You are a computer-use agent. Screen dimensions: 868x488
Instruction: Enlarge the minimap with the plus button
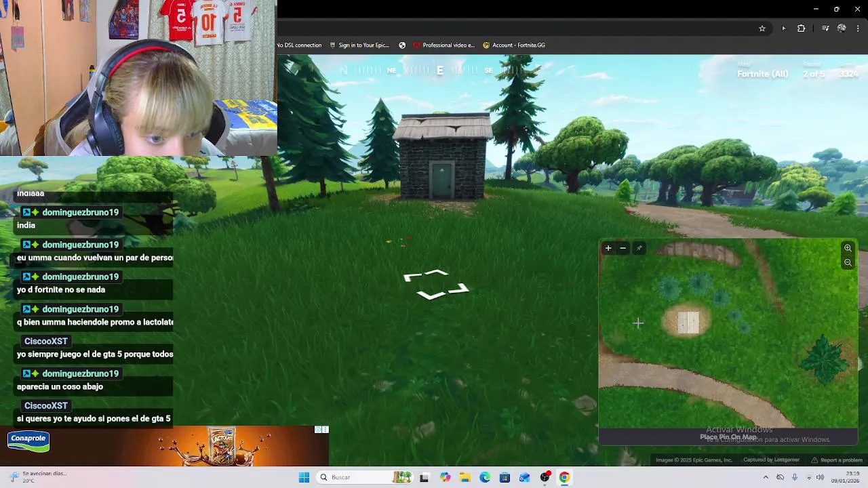point(608,248)
